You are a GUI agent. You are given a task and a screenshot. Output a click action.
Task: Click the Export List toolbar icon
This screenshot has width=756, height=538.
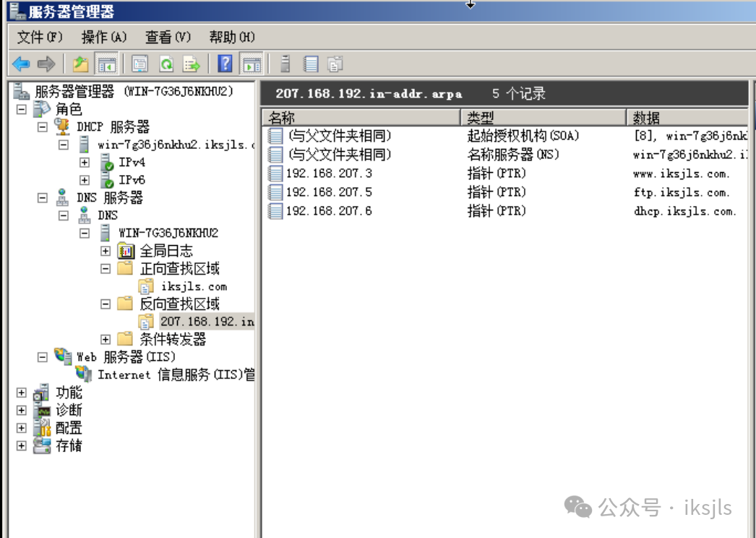[191, 64]
